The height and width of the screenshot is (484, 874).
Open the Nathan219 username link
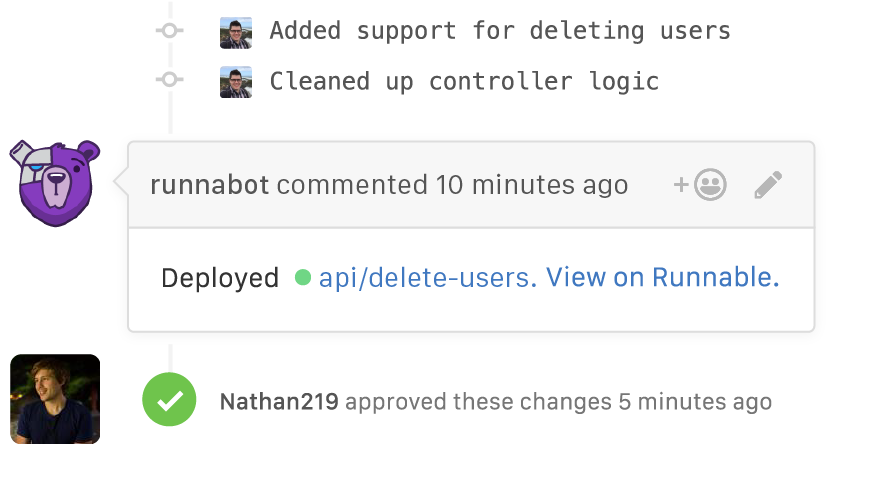(279, 401)
